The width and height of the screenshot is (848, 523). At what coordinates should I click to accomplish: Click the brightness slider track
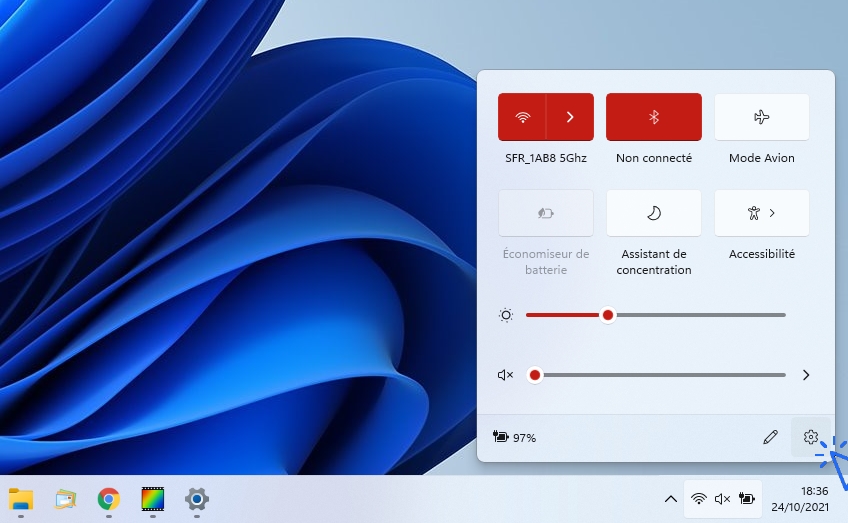pyautogui.click(x=700, y=315)
